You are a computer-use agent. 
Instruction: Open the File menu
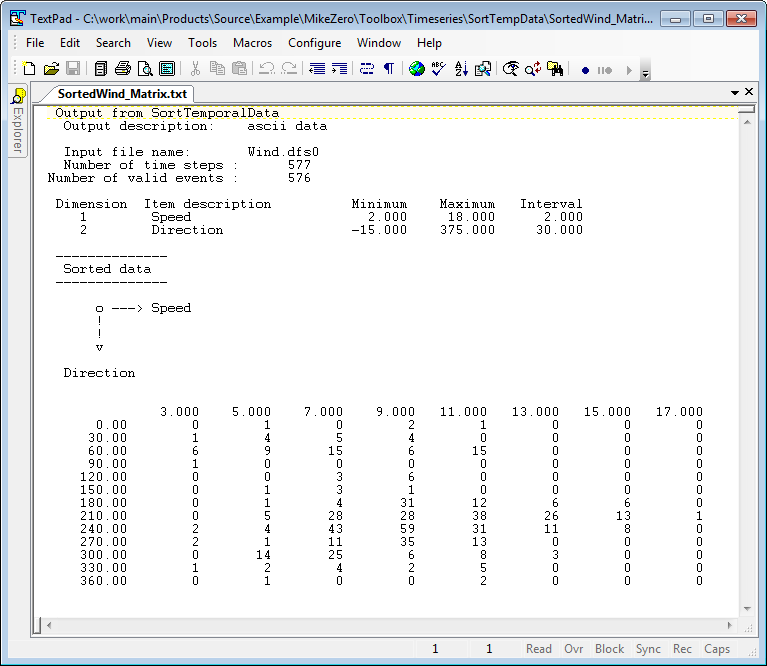pos(35,43)
